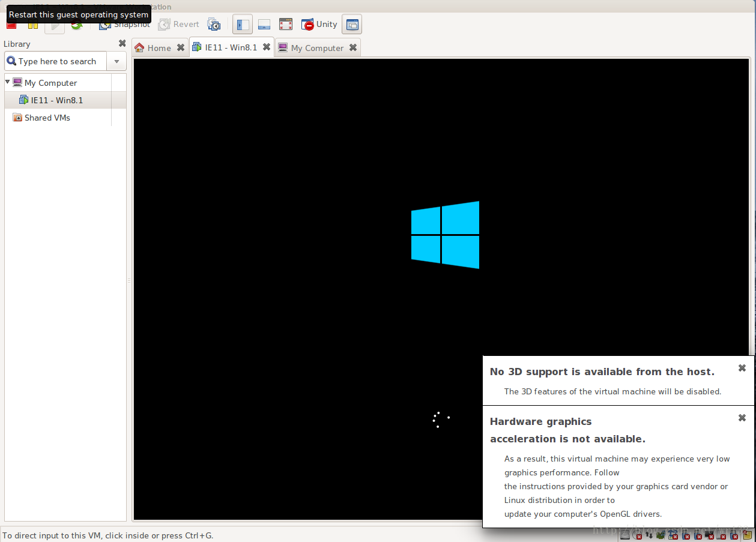Restart the guest operating system
756x542 pixels.
pyautogui.click(x=77, y=24)
